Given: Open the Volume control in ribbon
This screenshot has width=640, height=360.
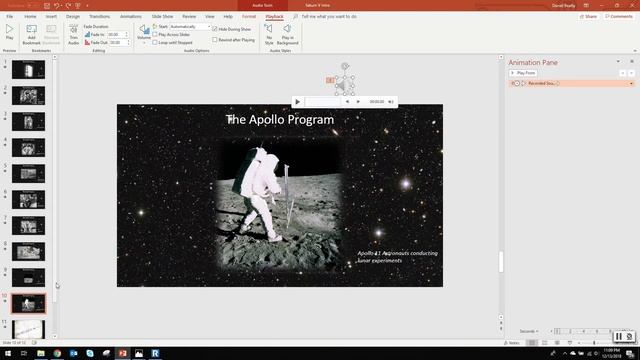Looking at the screenshot, I should point(144,33).
